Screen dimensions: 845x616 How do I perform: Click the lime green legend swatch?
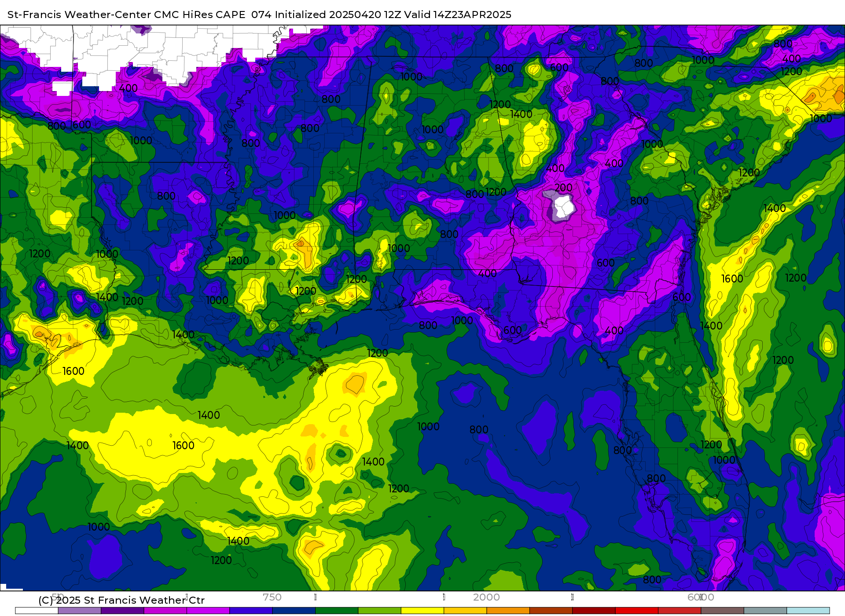click(380, 611)
